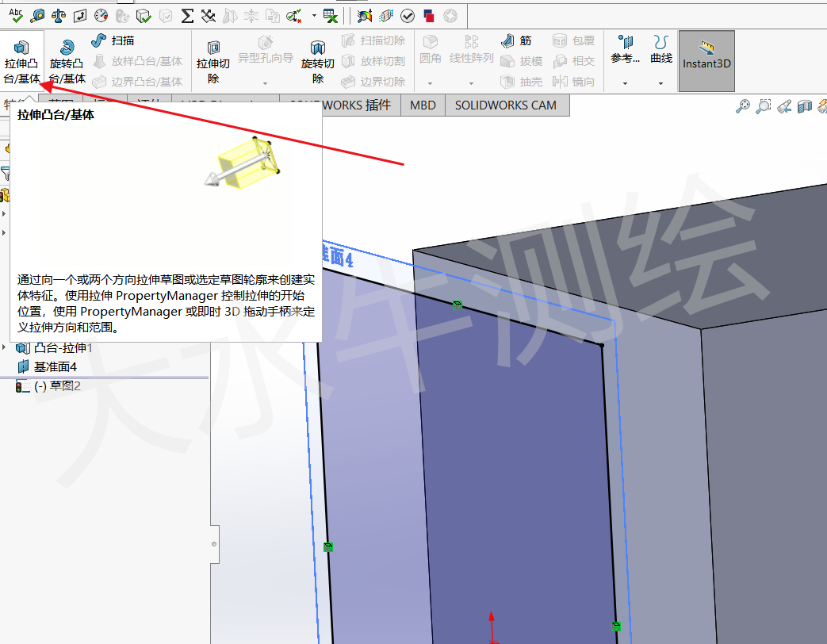Open the dropdown arrow under 圆角
The width and height of the screenshot is (827, 644).
[430, 83]
